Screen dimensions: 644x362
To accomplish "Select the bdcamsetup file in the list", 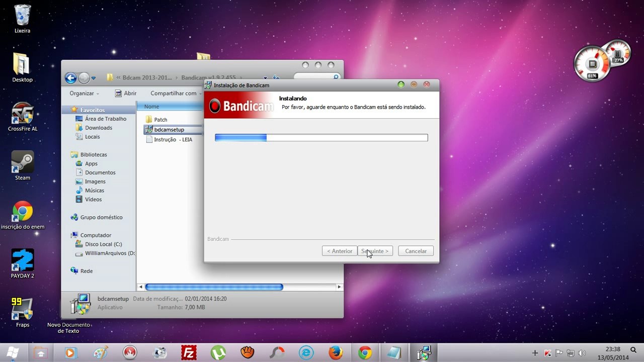I will tap(169, 130).
